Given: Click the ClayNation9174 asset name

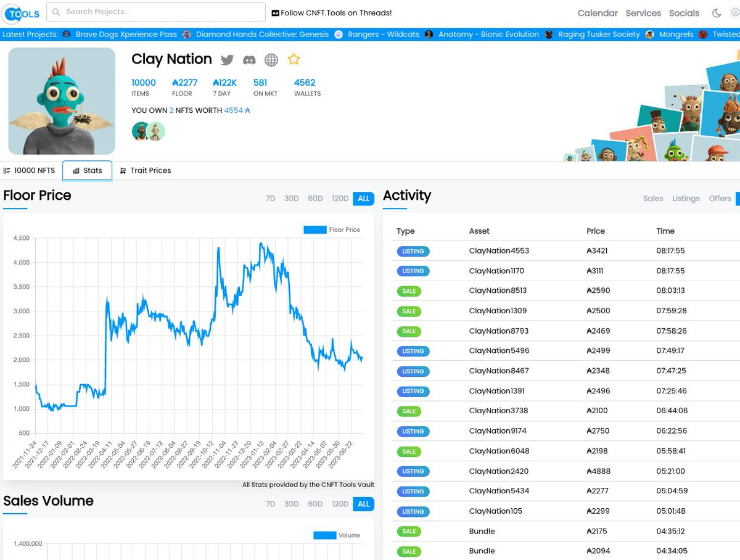Looking at the screenshot, I should click(498, 431).
